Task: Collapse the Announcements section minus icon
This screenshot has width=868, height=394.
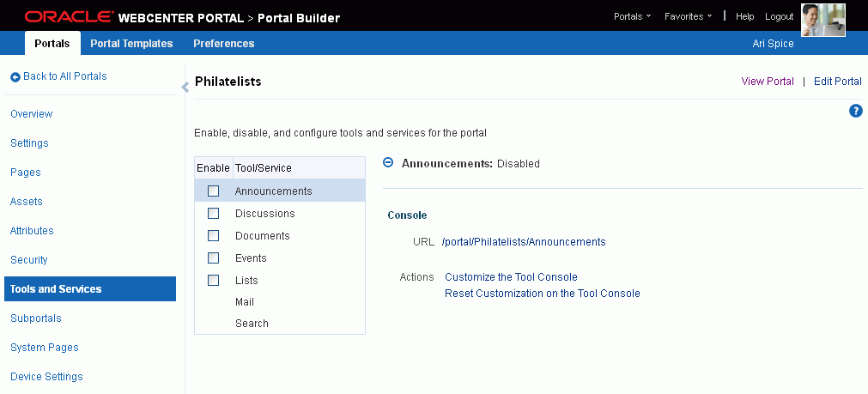Action: 389,163
